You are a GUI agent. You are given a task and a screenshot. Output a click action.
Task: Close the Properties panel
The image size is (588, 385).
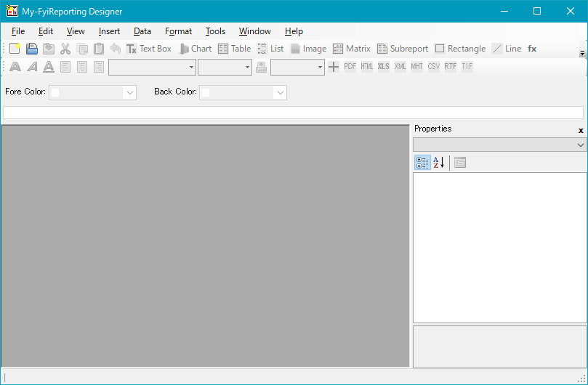click(x=581, y=131)
